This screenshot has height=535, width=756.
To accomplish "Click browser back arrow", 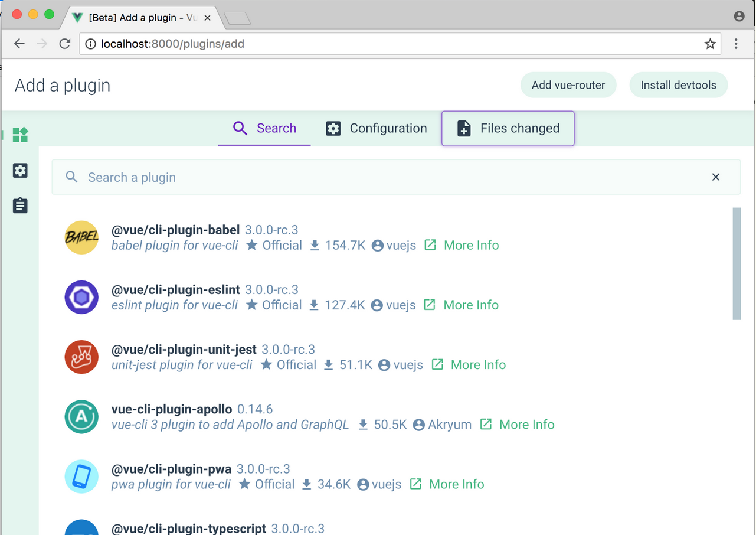I will [19, 44].
